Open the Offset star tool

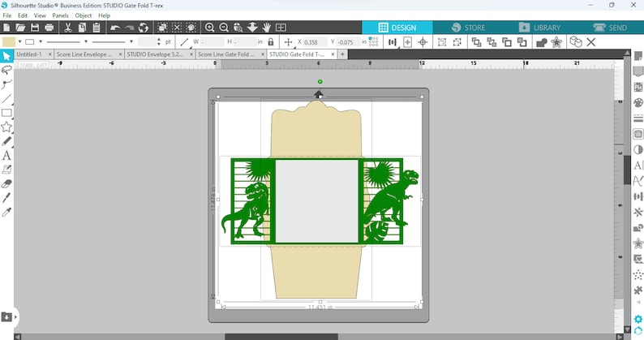pos(556,42)
